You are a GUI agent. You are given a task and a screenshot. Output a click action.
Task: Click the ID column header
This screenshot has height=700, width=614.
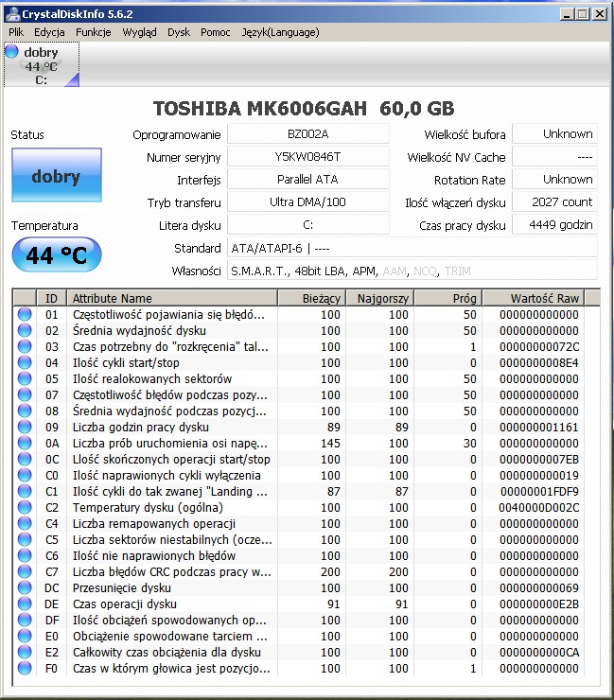51,298
